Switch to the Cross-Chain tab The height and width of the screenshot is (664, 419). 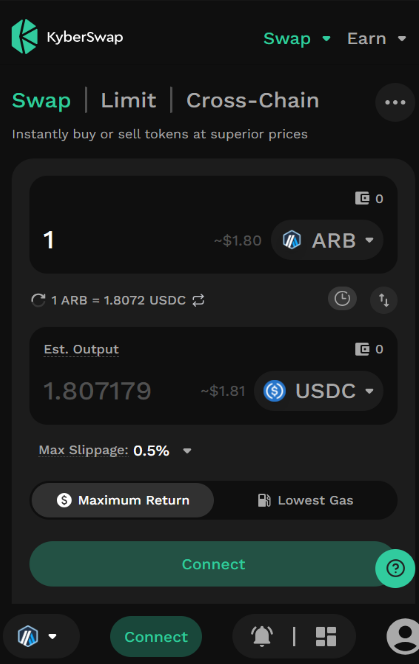[x=253, y=100]
